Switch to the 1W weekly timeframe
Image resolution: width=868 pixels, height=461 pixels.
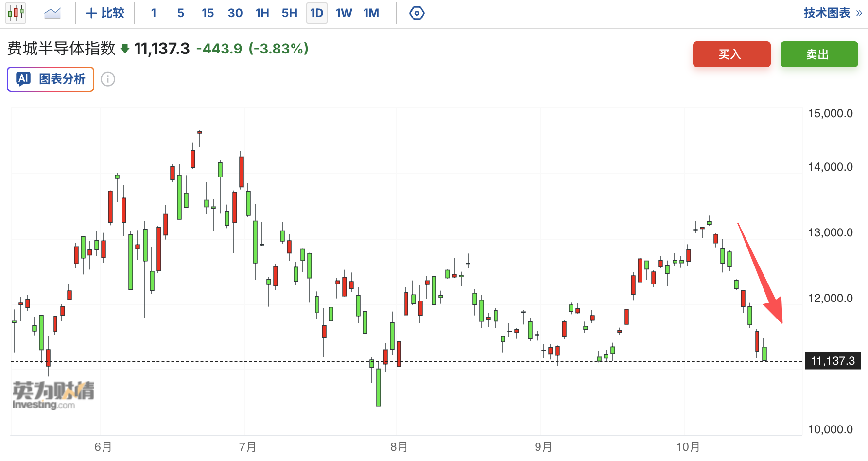point(344,13)
